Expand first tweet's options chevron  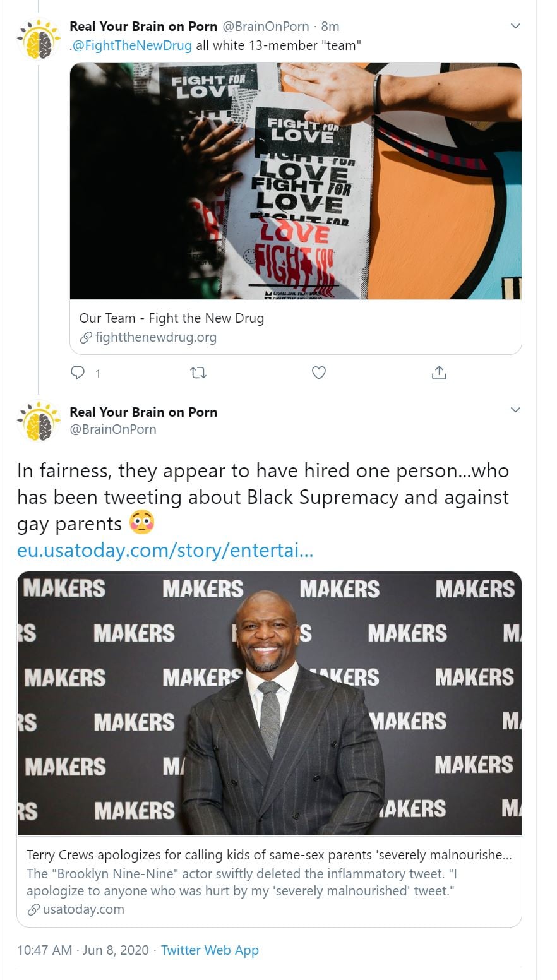pos(515,26)
